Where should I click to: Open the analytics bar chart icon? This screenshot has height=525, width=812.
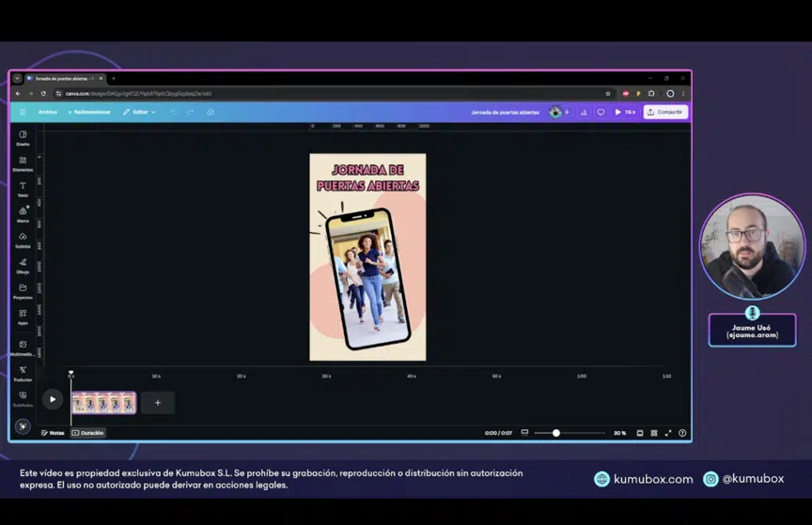pyautogui.click(x=584, y=112)
